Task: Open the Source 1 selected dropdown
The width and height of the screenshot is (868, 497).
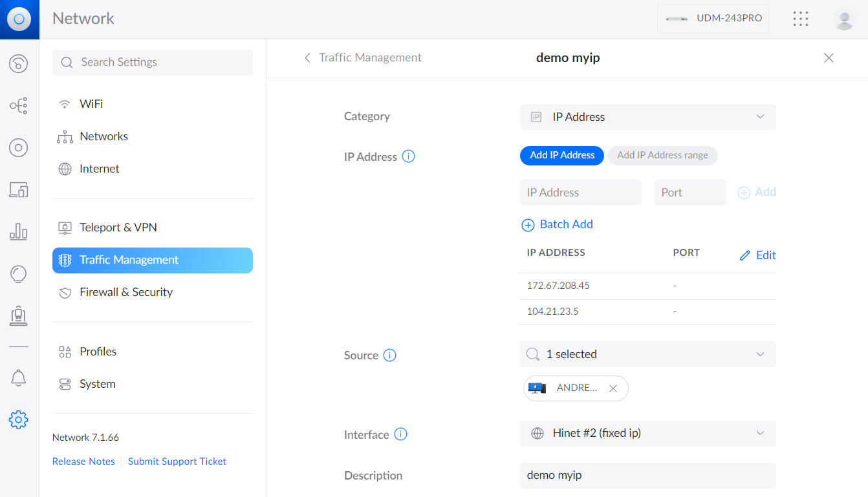Action: point(647,354)
